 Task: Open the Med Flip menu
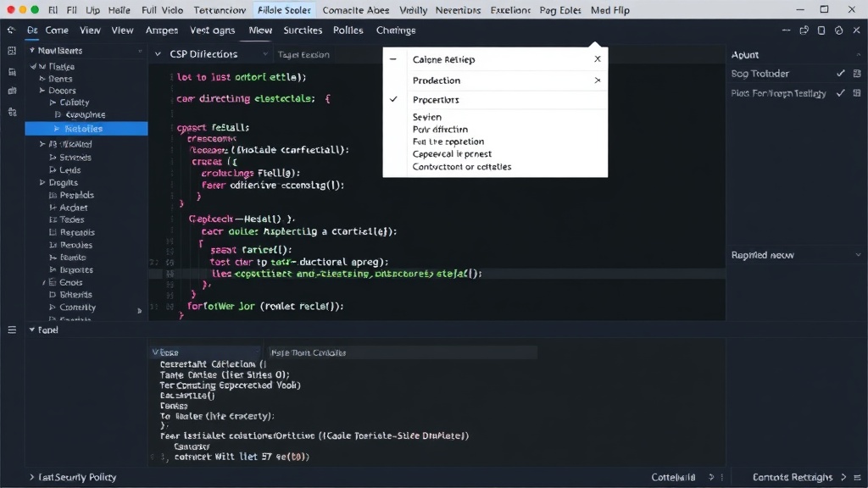(x=609, y=10)
